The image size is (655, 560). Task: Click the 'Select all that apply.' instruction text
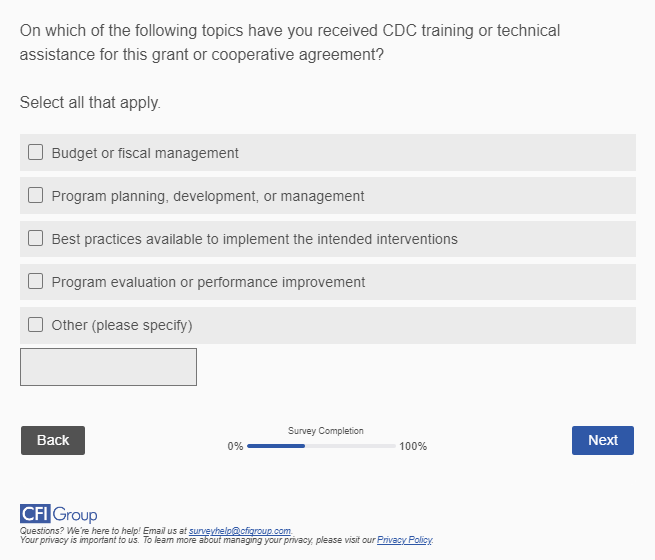[x=90, y=102]
